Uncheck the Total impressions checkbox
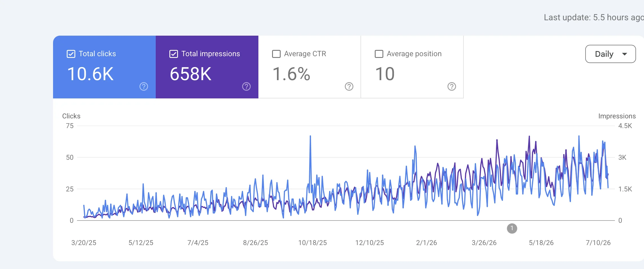This screenshot has width=644, height=269. point(174,54)
